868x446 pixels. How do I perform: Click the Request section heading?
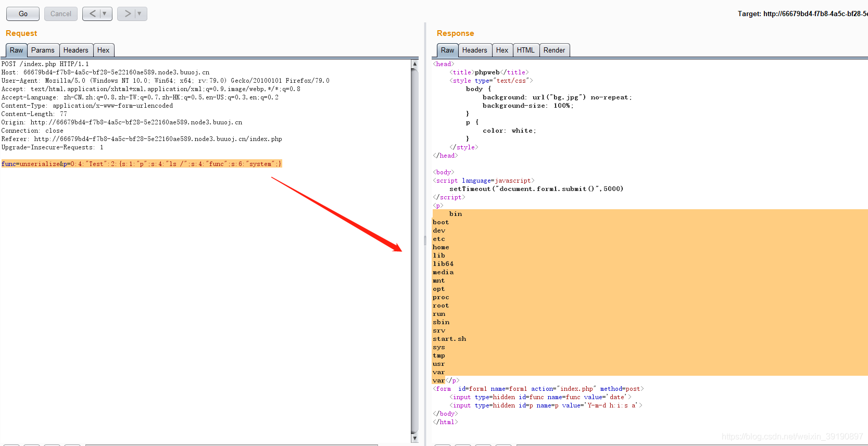click(x=21, y=33)
